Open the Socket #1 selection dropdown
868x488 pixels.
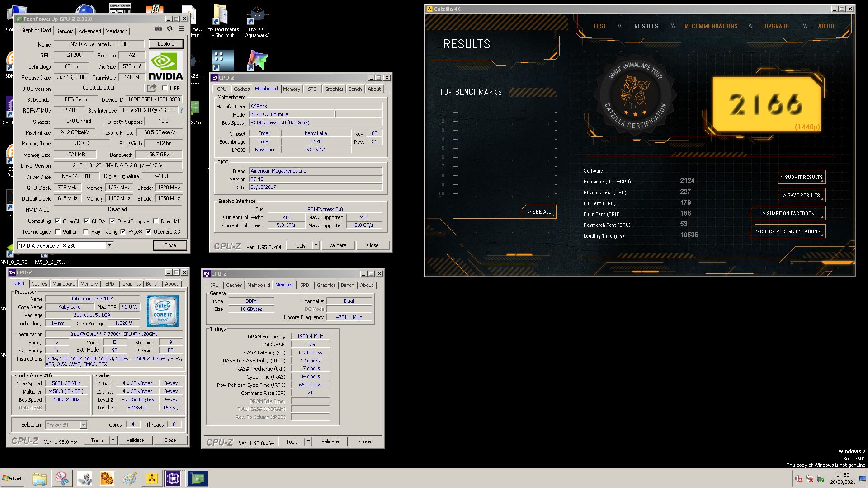click(x=66, y=425)
